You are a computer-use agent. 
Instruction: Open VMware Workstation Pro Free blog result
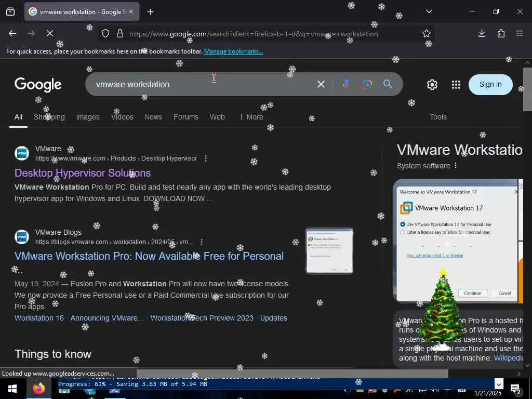(x=149, y=256)
